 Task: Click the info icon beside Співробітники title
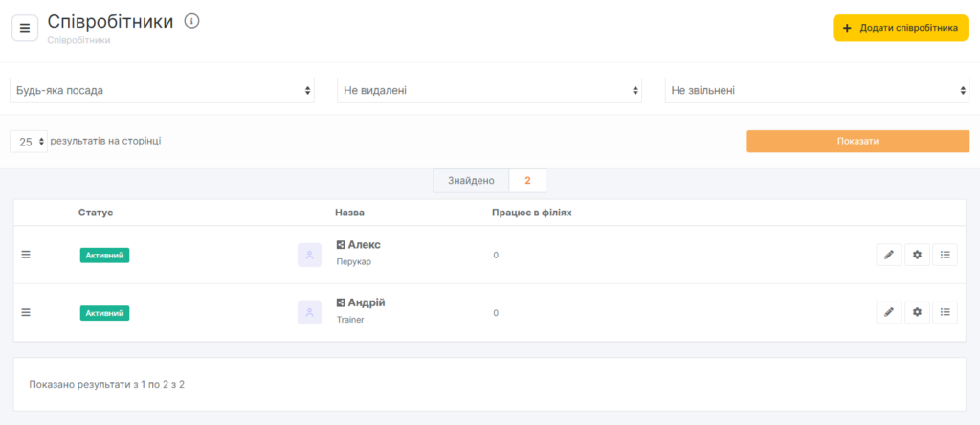point(191,21)
